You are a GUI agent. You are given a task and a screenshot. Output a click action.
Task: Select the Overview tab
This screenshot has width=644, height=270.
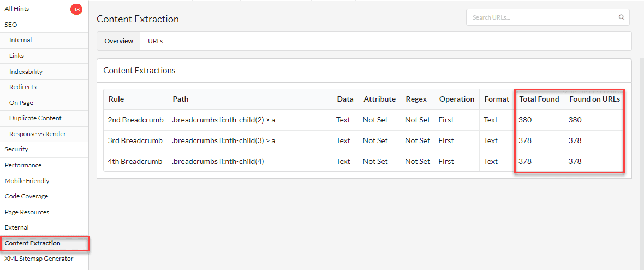click(118, 41)
